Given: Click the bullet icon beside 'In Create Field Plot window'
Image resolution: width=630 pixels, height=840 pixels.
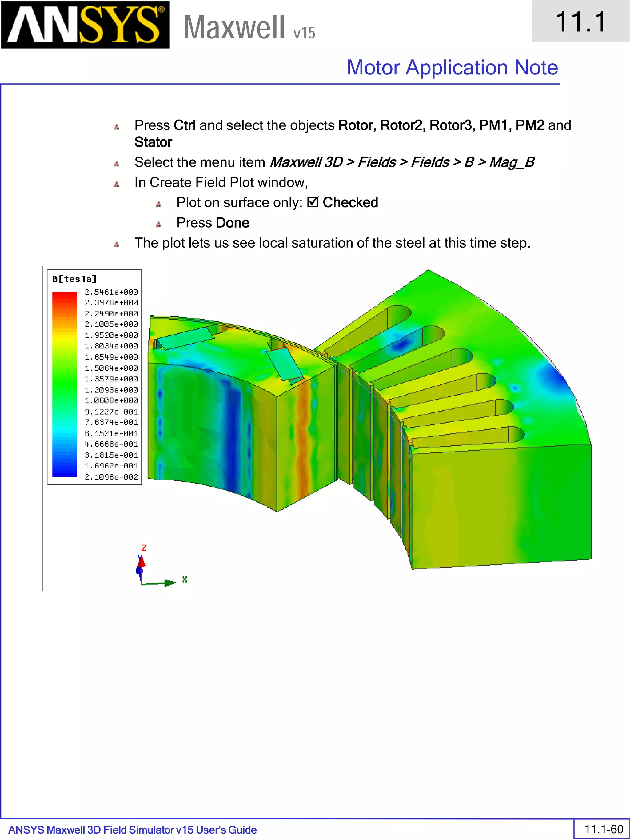Looking at the screenshot, I should pyautogui.click(x=117, y=184).
